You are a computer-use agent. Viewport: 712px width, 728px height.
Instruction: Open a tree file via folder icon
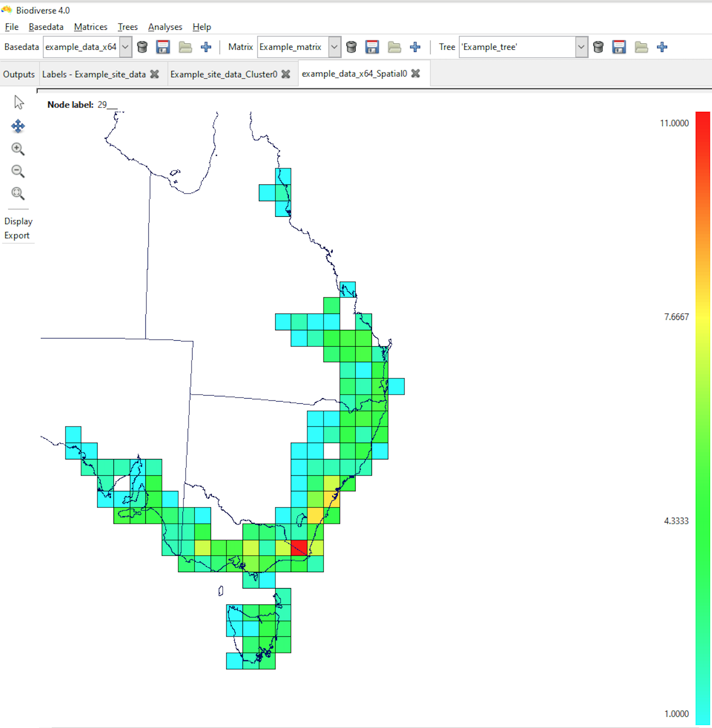point(641,47)
